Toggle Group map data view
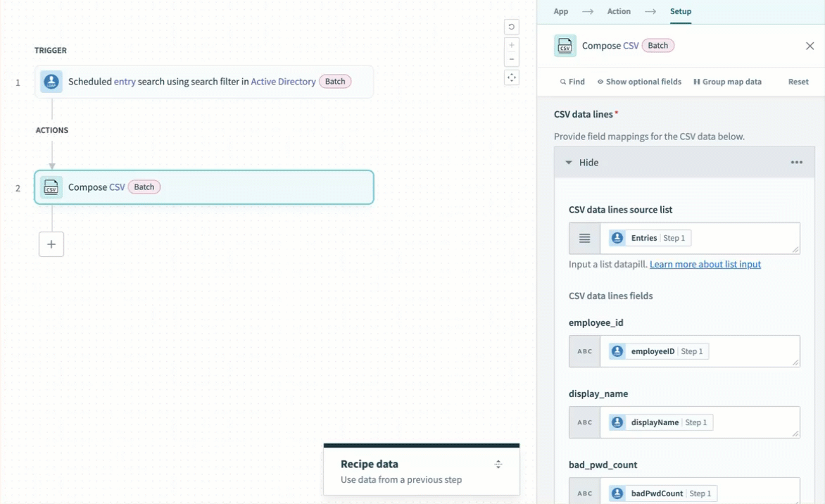Screen dimensions: 825x504 pyautogui.click(x=727, y=82)
